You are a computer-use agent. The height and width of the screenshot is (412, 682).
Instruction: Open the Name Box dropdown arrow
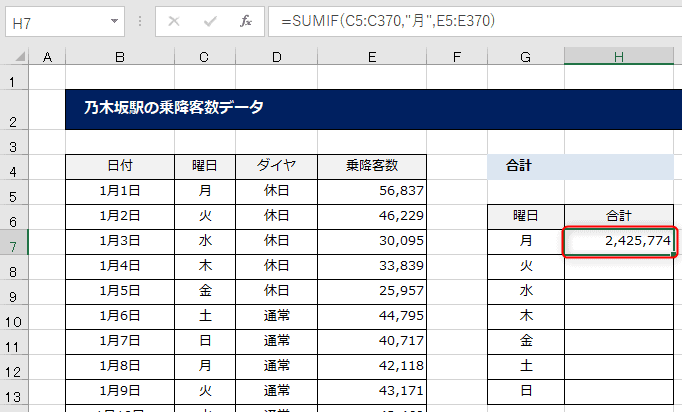coord(114,21)
